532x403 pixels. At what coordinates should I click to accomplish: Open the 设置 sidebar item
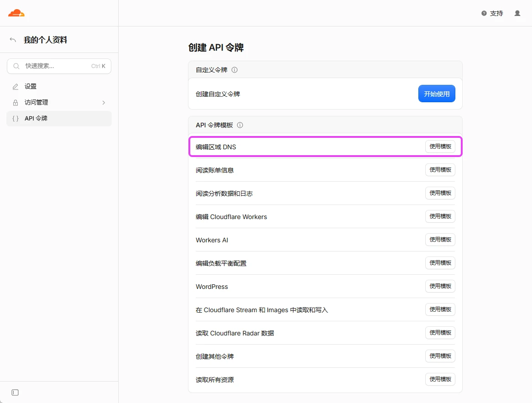[x=59, y=87]
